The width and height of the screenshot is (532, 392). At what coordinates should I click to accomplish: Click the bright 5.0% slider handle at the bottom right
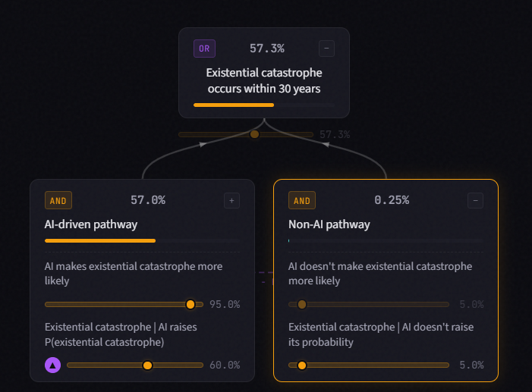pyautogui.click(x=301, y=365)
